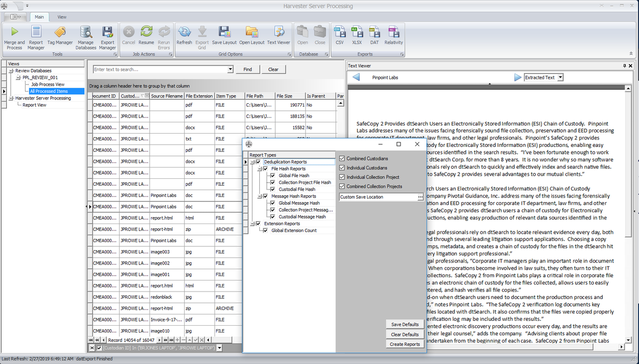The height and width of the screenshot is (364, 639).
Task: Go to next document in Text Viewer
Action: (518, 77)
